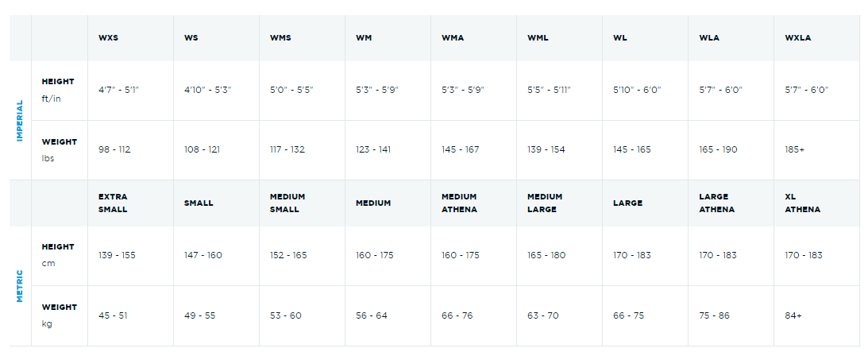Click the WEIGHT kg row label
This screenshot has width=868, height=356.
(59, 315)
